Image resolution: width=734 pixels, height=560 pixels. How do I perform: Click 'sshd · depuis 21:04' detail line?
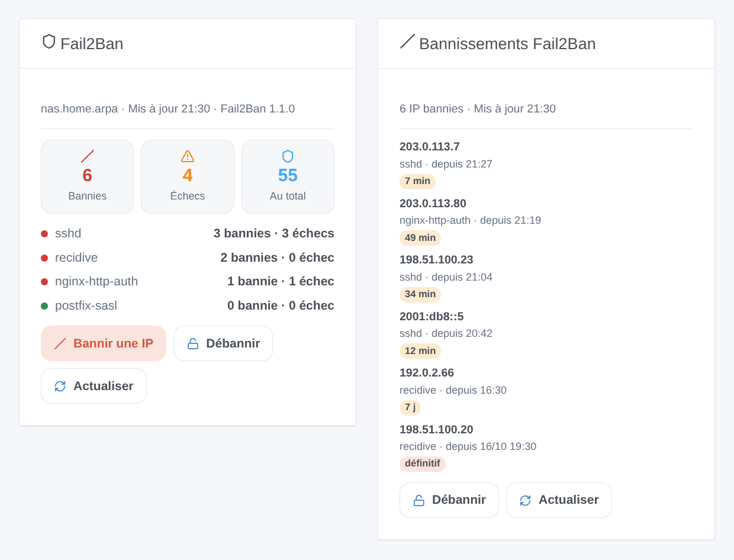(x=446, y=277)
